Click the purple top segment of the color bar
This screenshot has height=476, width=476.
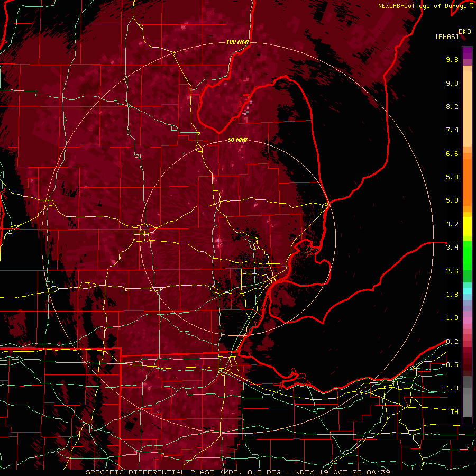[x=467, y=53]
